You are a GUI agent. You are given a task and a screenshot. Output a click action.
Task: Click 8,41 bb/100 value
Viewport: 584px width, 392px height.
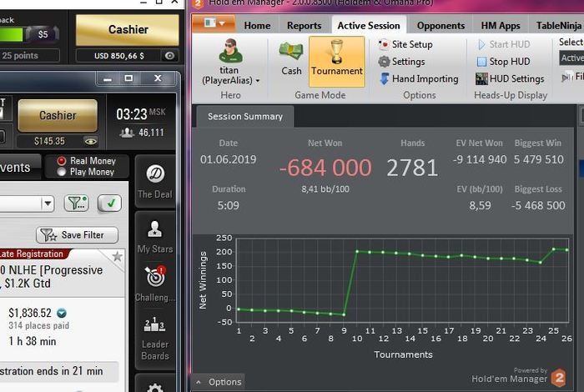[325, 189]
